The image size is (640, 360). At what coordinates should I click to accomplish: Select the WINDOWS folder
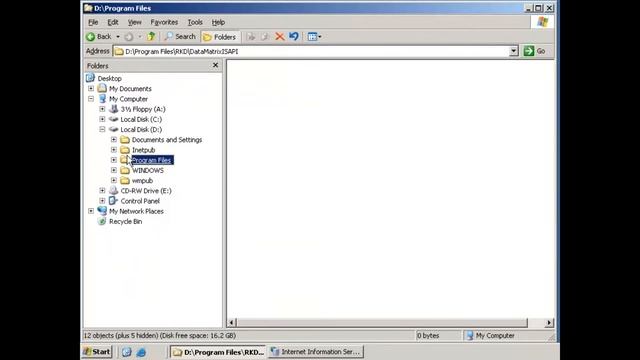[148, 170]
